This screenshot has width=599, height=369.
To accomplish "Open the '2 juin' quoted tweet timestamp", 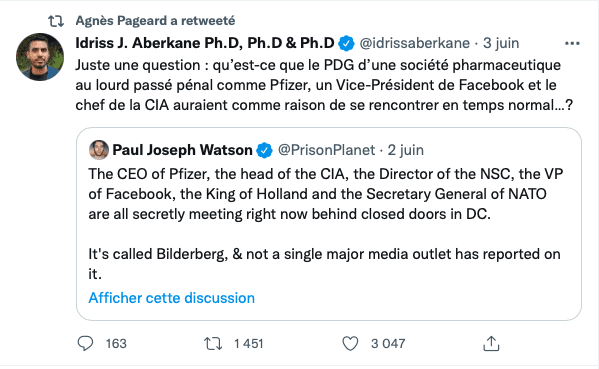I will [x=406, y=150].
